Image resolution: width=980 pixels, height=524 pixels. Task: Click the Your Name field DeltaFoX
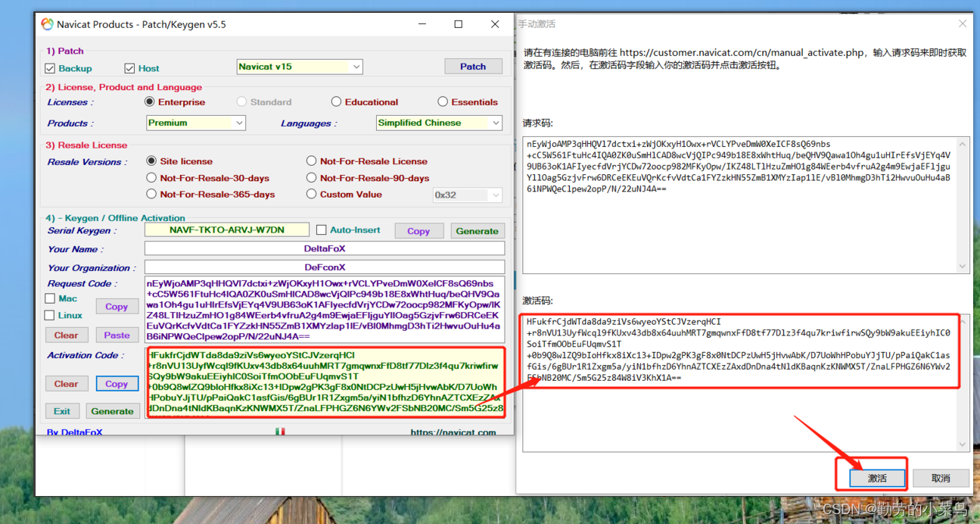tap(325, 248)
